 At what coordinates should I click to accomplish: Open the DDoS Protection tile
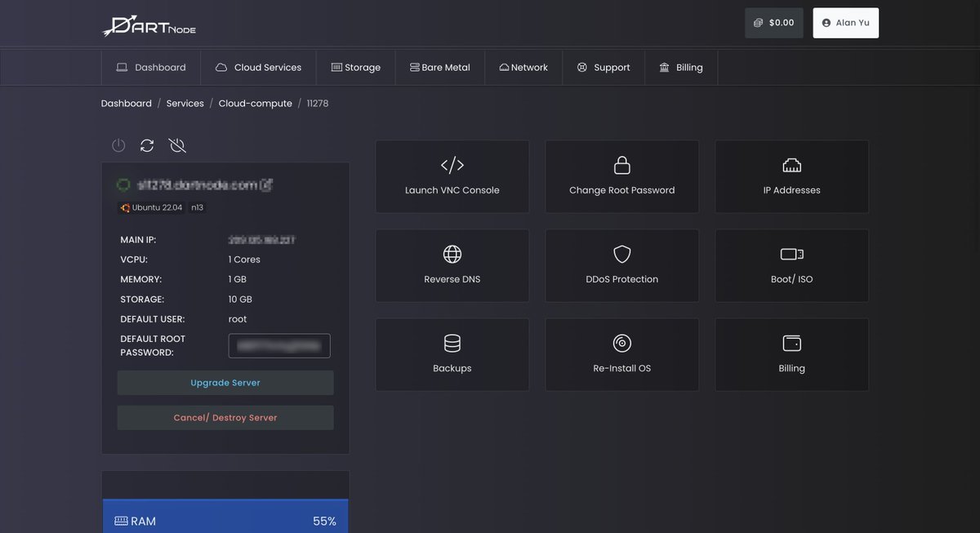[621, 265]
